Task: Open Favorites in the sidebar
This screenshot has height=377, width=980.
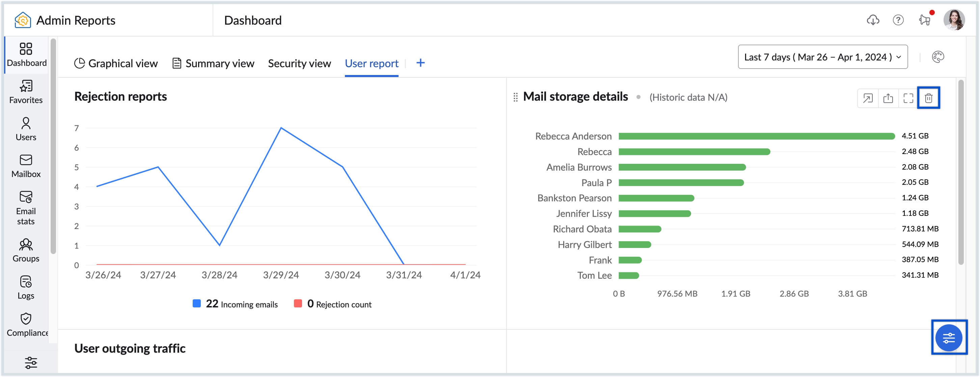Action: (26, 92)
